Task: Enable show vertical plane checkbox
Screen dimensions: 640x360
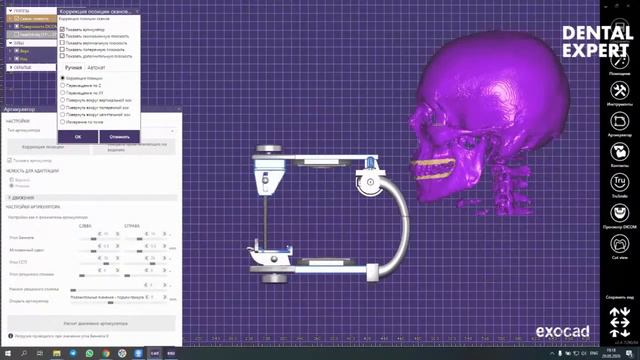Action: (62, 42)
